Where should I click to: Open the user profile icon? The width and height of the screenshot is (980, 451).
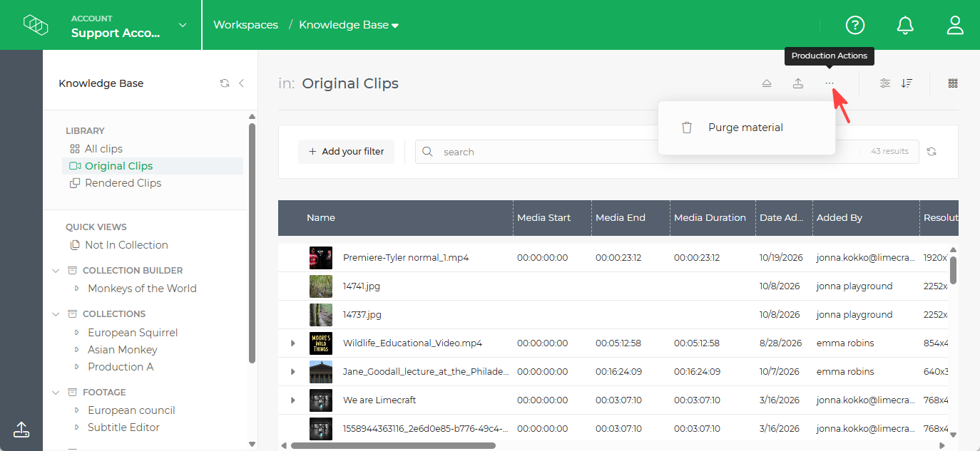(x=955, y=25)
